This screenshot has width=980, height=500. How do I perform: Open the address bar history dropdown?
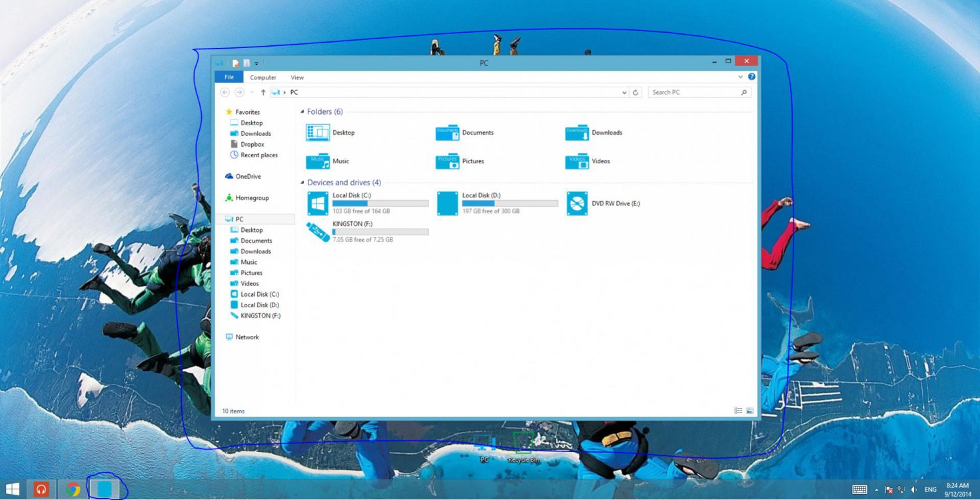pos(624,93)
